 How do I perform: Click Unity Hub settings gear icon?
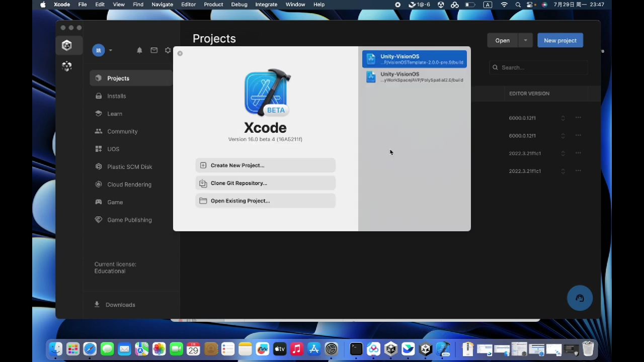pos(168,50)
